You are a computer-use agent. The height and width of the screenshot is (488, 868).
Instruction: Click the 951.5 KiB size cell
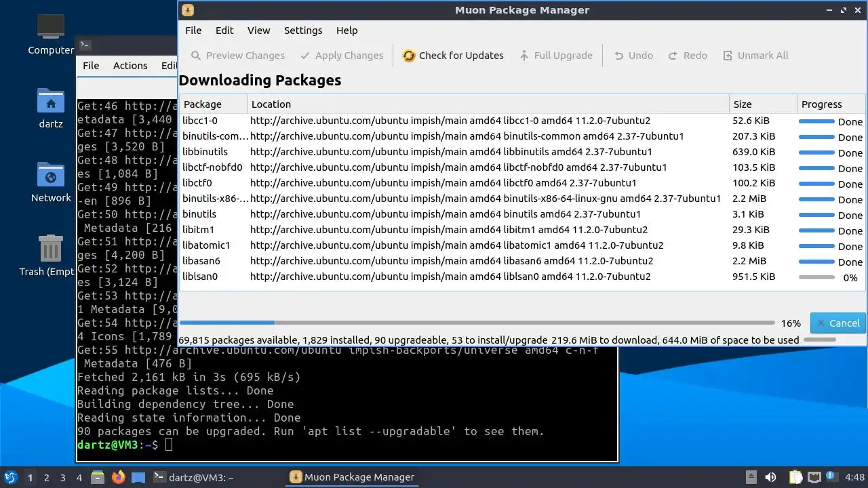pyautogui.click(x=754, y=277)
